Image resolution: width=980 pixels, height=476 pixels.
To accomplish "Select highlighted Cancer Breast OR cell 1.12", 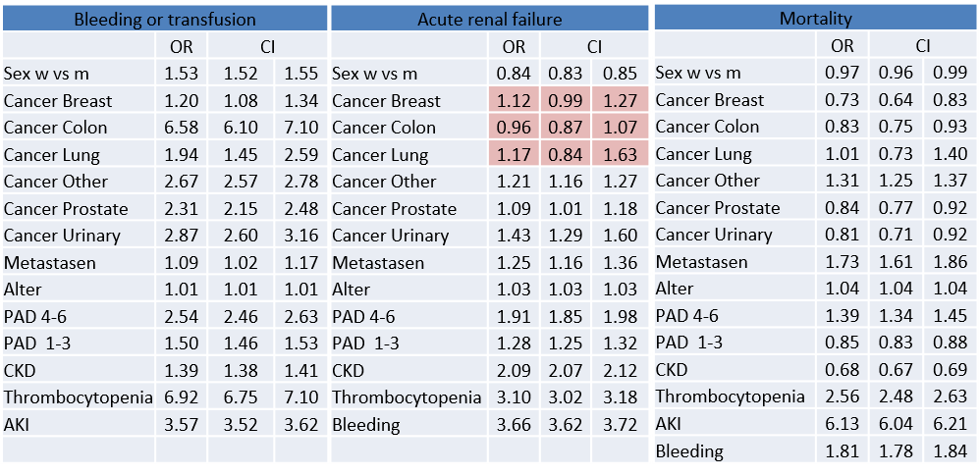I will click(x=513, y=101).
